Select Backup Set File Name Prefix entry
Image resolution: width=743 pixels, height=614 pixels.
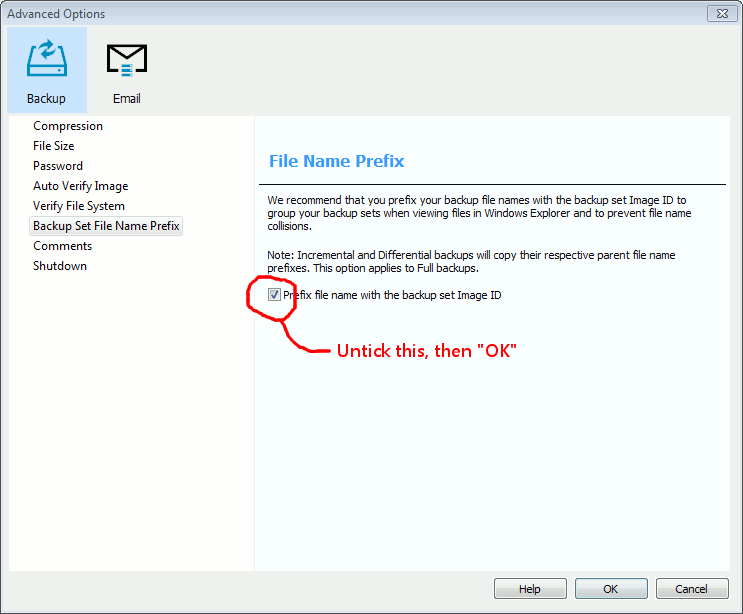tap(106, 226)
